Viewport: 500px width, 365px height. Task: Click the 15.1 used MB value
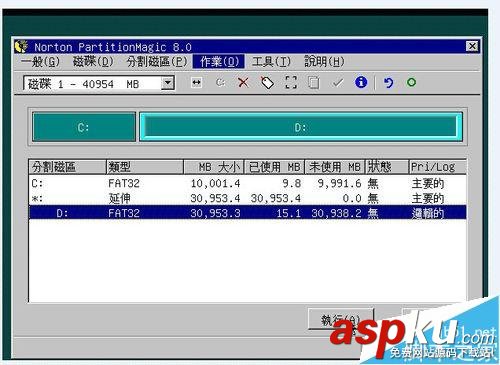pyautogui.click(x=288, y=213)
